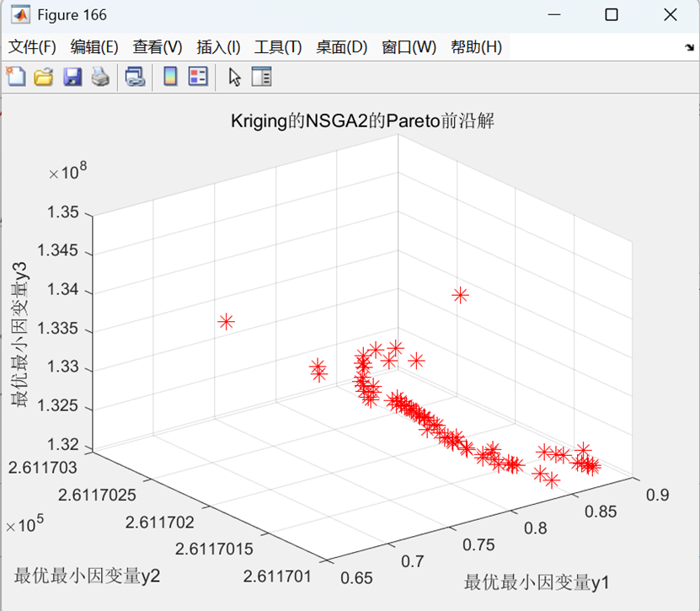Click the Figure 166 window title

(72, 14)
